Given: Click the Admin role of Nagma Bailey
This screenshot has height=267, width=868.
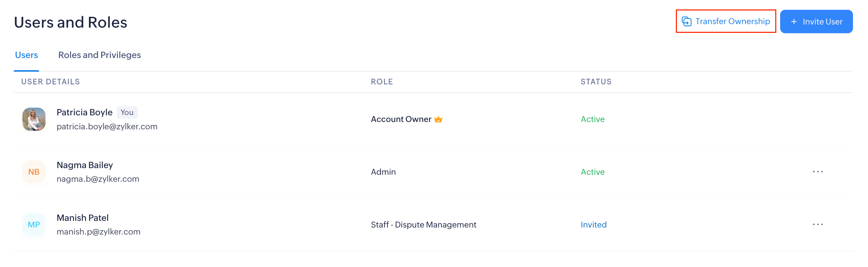Looking at the screenshot, I should [x=383, y=172].
